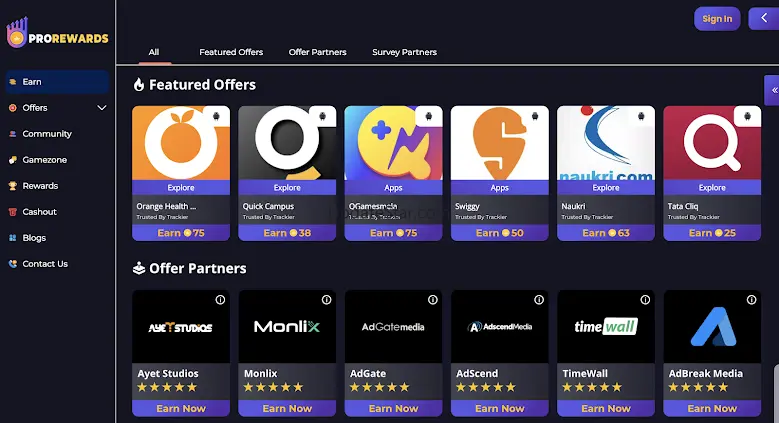The height and width of the screenshot is (423, 779).
Task: Switch to the Featured Offers tab
Action: click(x=231, y=52)
